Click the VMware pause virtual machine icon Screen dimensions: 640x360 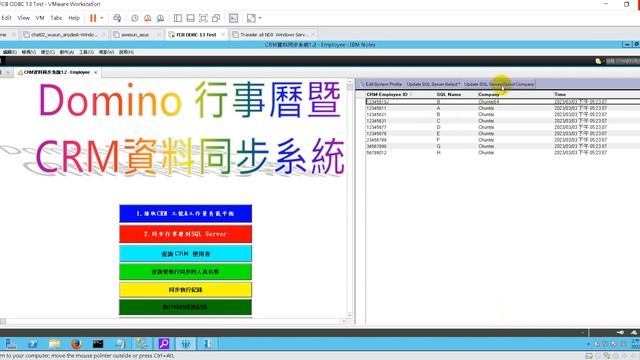[x=93, y=18]
